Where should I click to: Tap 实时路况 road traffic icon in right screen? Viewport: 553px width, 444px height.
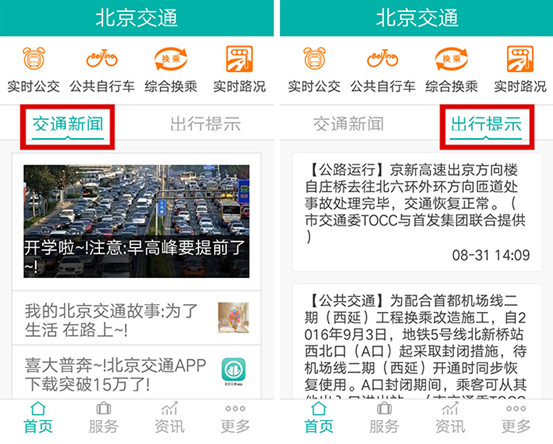[520, 59]
